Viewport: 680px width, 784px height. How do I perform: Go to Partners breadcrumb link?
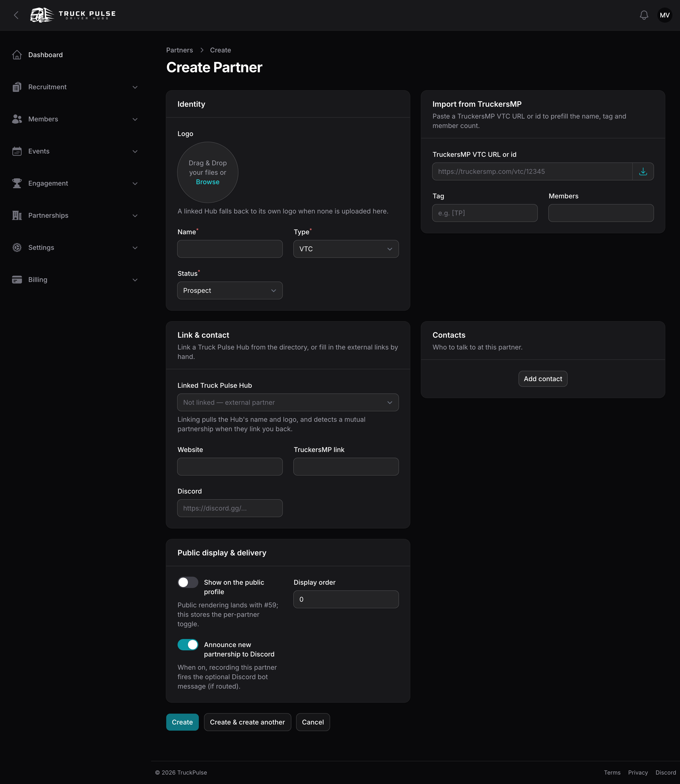pos(179,50)
